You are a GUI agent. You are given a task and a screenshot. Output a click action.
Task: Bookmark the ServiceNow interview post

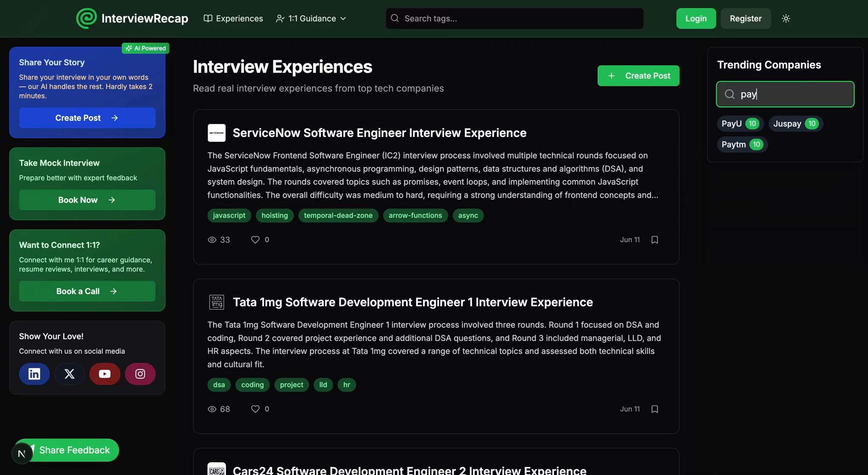pos(654,240)
